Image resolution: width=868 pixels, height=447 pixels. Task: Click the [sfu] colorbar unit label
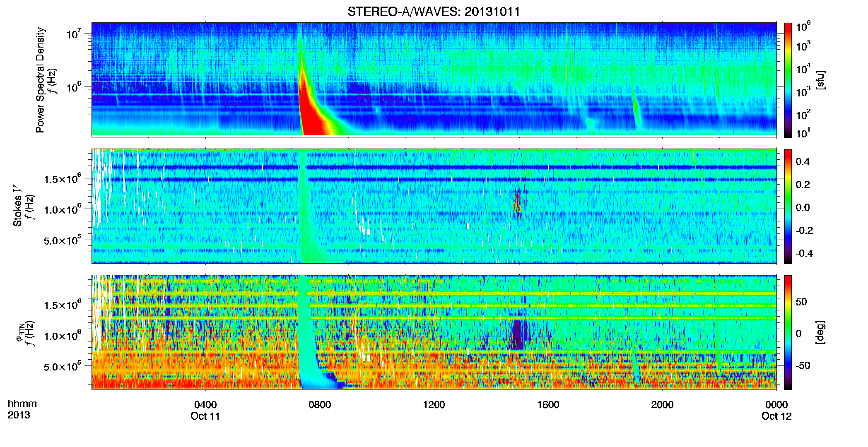point(820,80)
